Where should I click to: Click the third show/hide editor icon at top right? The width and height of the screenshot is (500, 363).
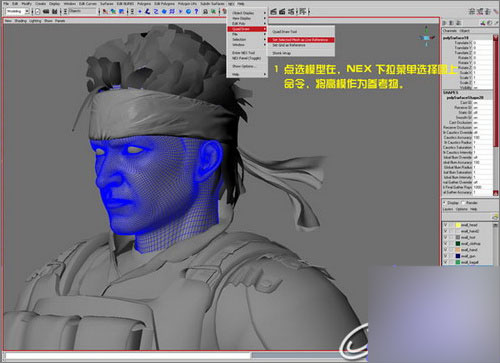(x=488, y=11)
